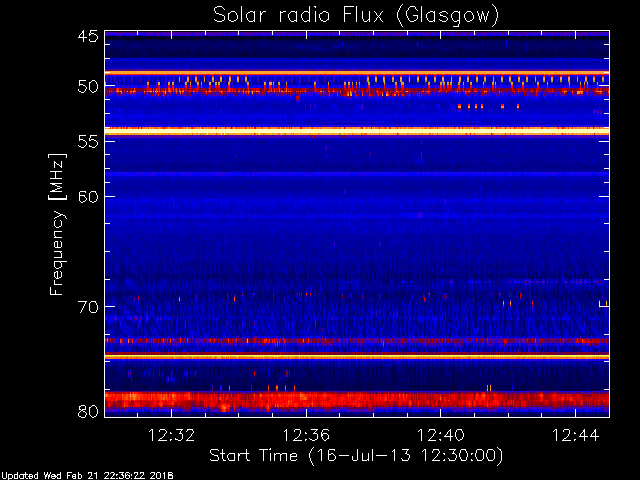The height and width of the screenshot is (480, 640).
Task: Click the 'Updated Wed Feb 21' timestamp text
Action: (87, 476)
